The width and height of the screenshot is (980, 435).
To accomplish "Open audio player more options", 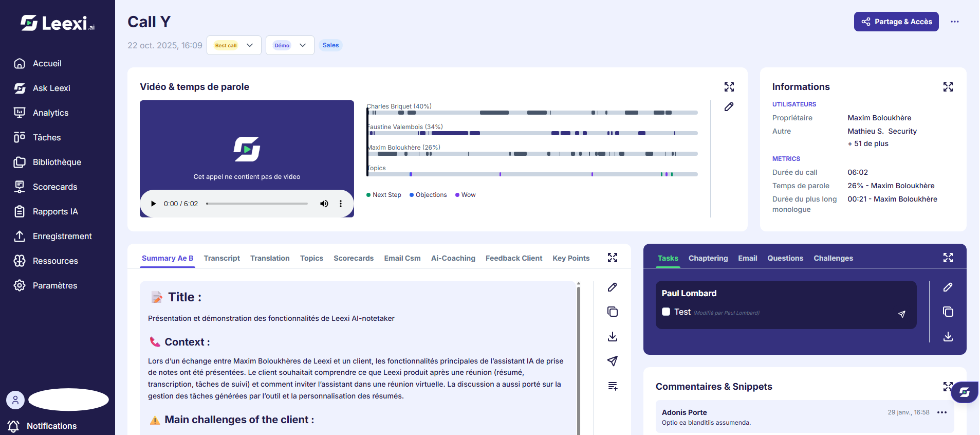I will pos(341,204).
